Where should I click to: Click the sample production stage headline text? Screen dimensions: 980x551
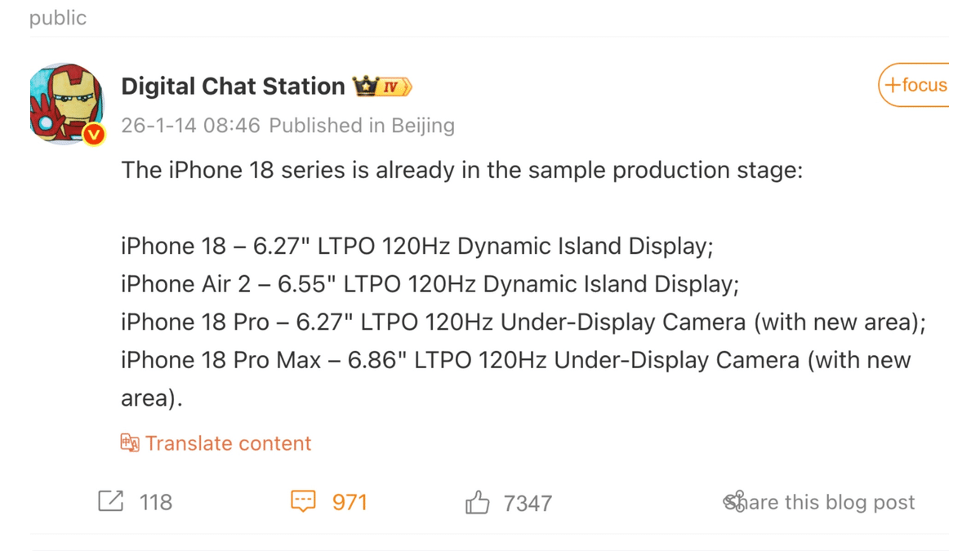coord(462,171)
